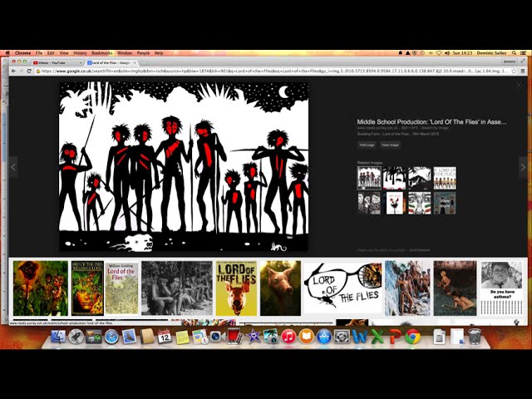Launch Microsoft Excel from dock
532x399 pixels.
pyautogui.click(x=377, y=337)
